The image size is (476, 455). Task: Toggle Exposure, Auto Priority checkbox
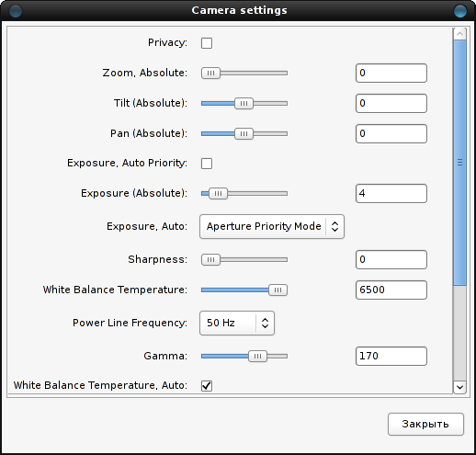click(207, 164)
